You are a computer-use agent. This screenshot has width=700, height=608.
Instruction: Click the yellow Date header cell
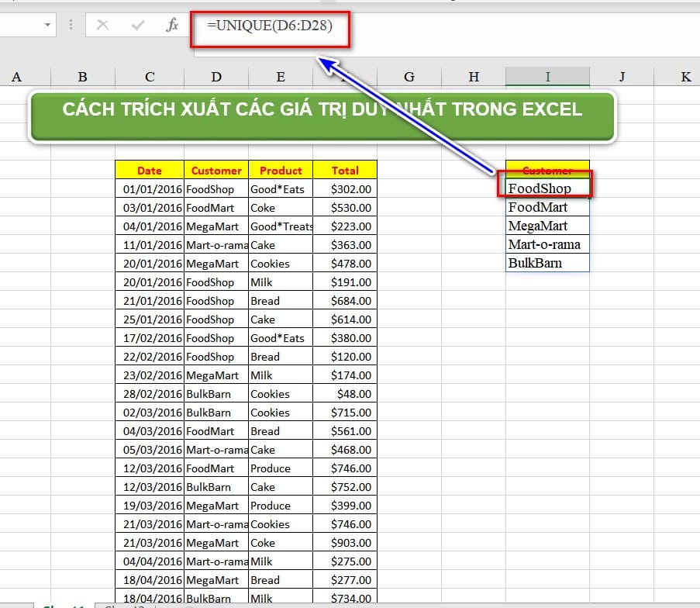[x=150, y=171]
